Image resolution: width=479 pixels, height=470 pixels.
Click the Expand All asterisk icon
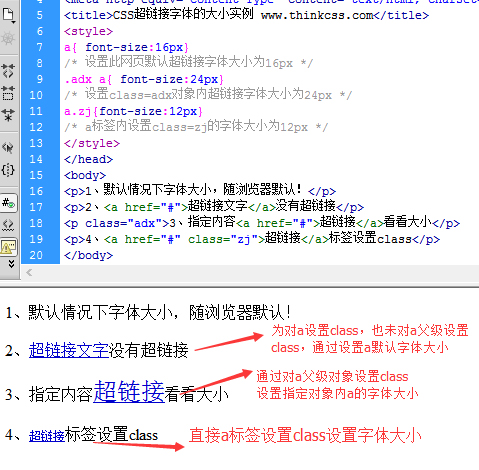point(8,115)
